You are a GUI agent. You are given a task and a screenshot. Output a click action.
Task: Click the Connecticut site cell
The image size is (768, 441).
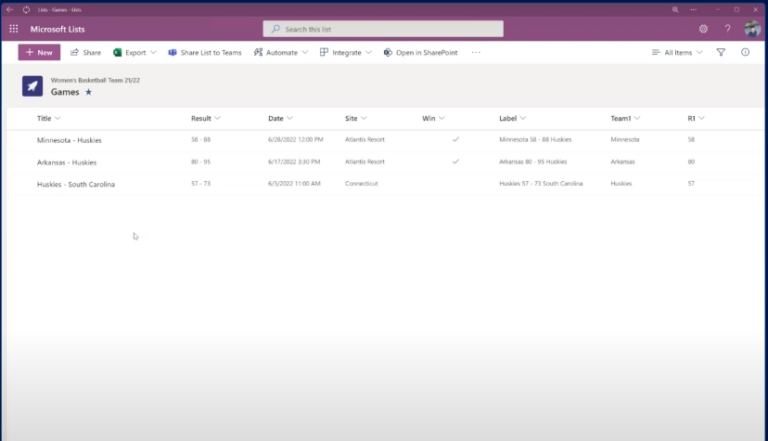coord(361,183)
